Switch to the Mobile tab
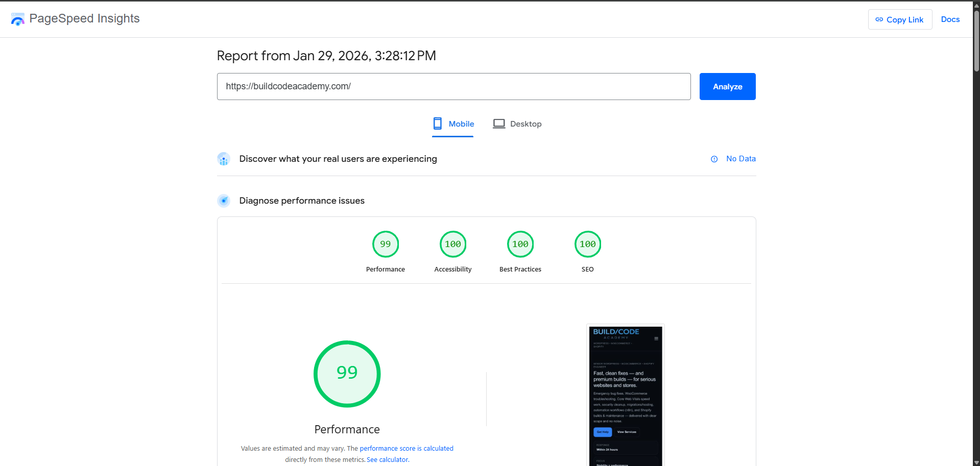980x466 pixels. [453, 124]
